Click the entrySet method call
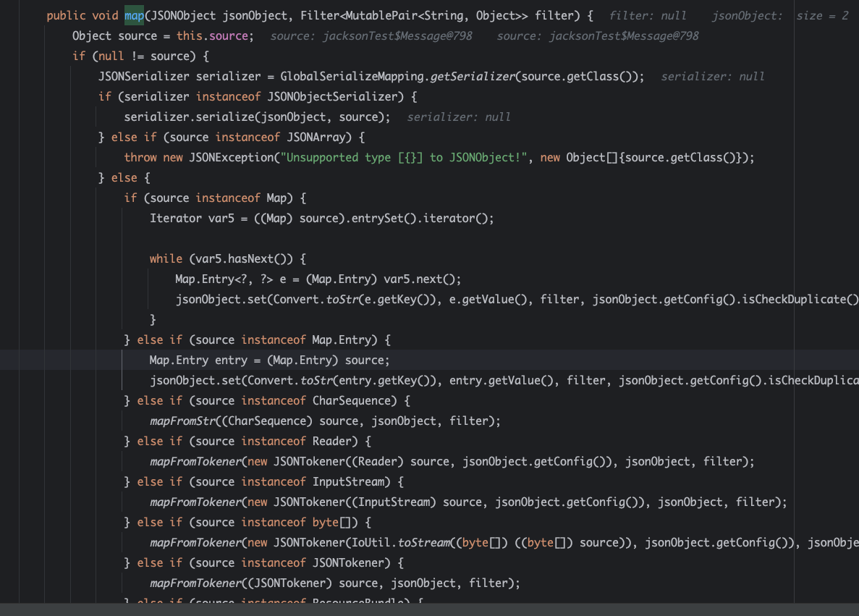Screen dimensions: 859x616 380,218
